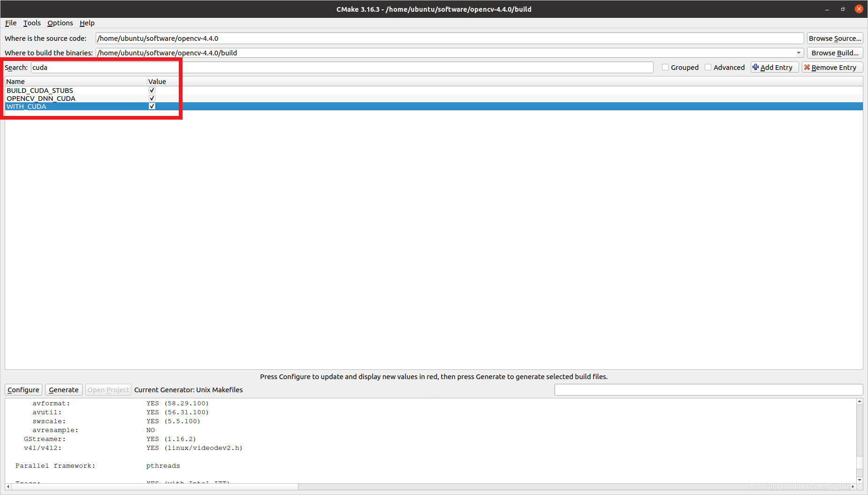Click the 'Current Generator: Unix Makefiles' label
Image resolution: width=868 pixels, height=495 pixels.
[189, 390]
